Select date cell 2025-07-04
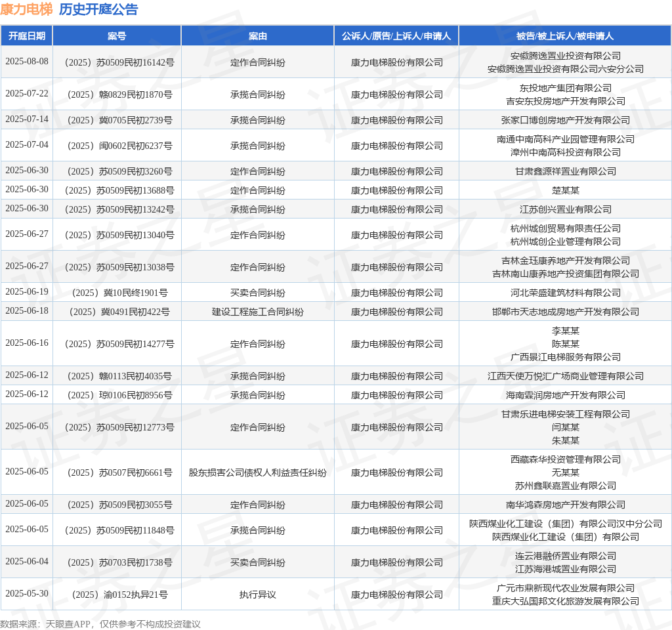 tap(26, 145)
